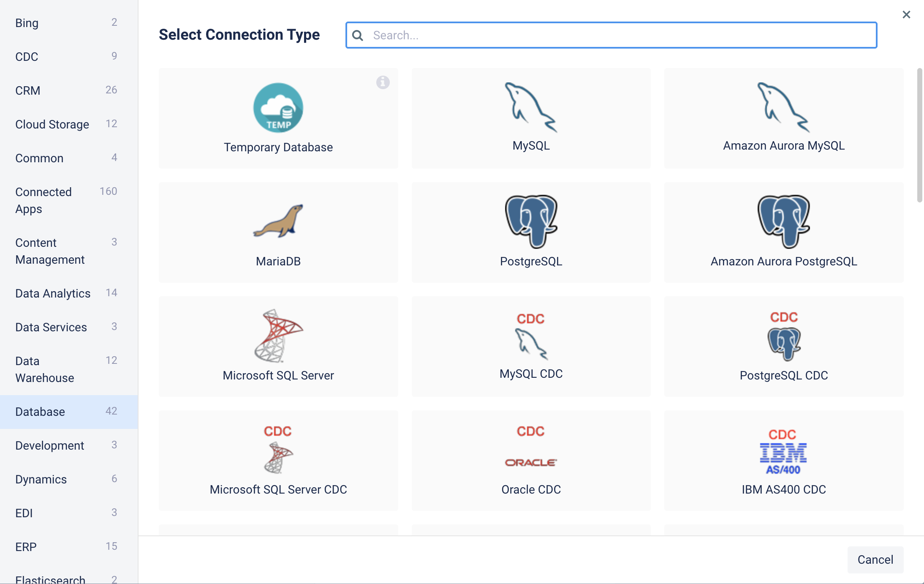This screenshot has width=924, height=584.
Task: Open the Bing category
Action: (69, 23)
